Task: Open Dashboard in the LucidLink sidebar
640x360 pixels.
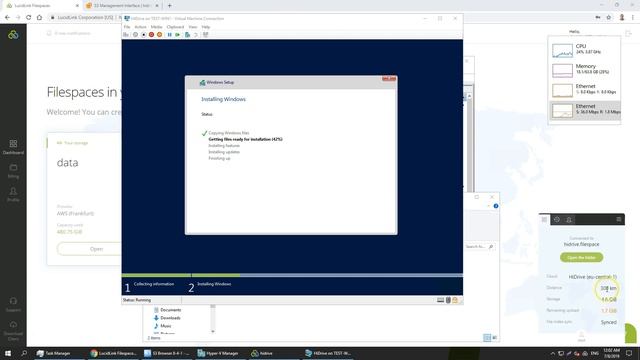Action: coord(13,147)
